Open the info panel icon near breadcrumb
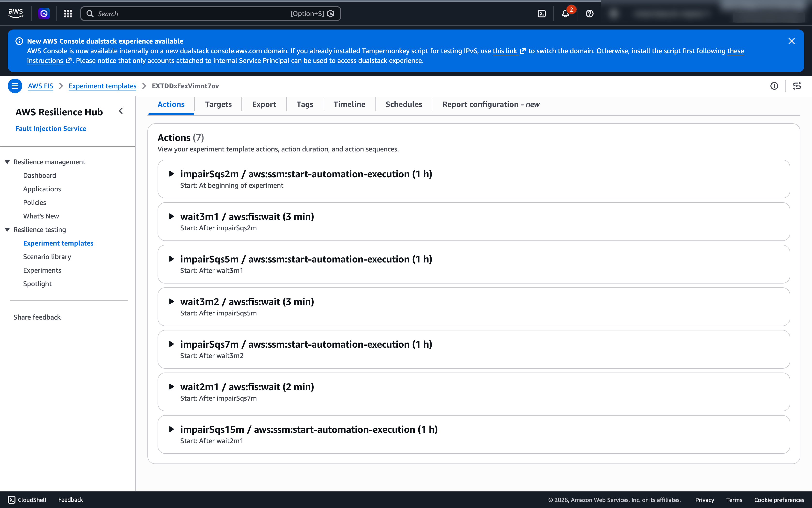This screenshot has width=812, height=508. coord(774,86)
